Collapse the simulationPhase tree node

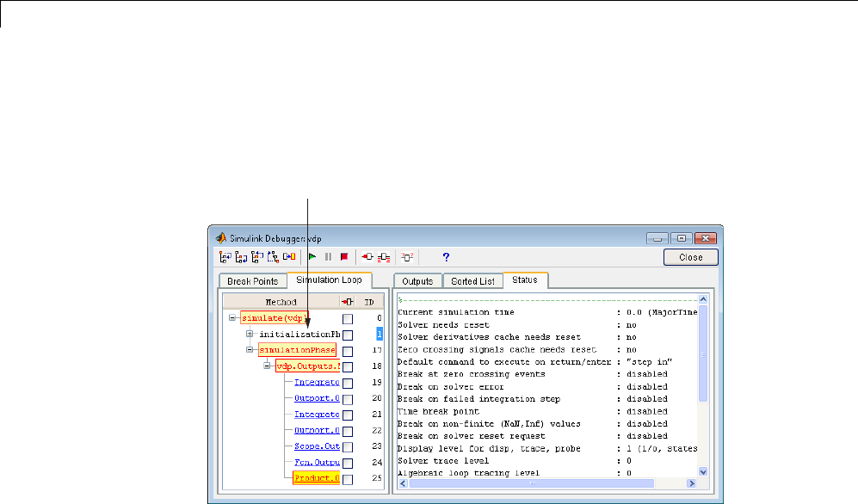(x=250, y=349)
